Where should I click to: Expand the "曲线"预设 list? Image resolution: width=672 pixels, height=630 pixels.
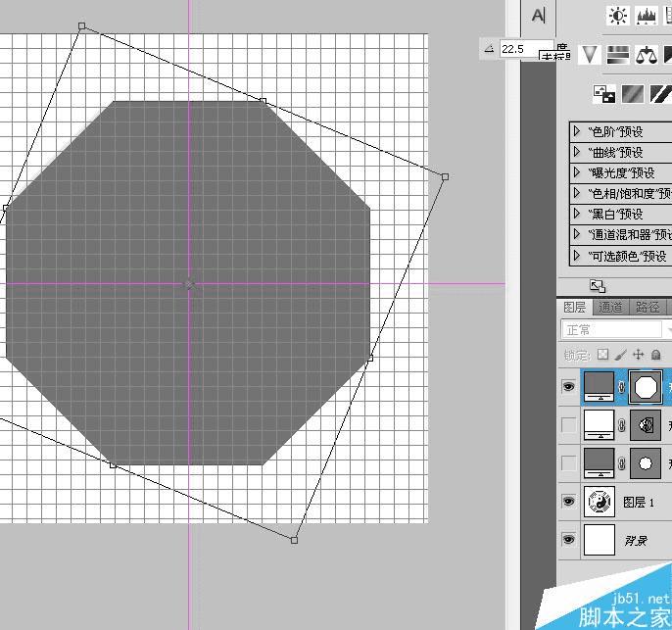tap(578, 152)
